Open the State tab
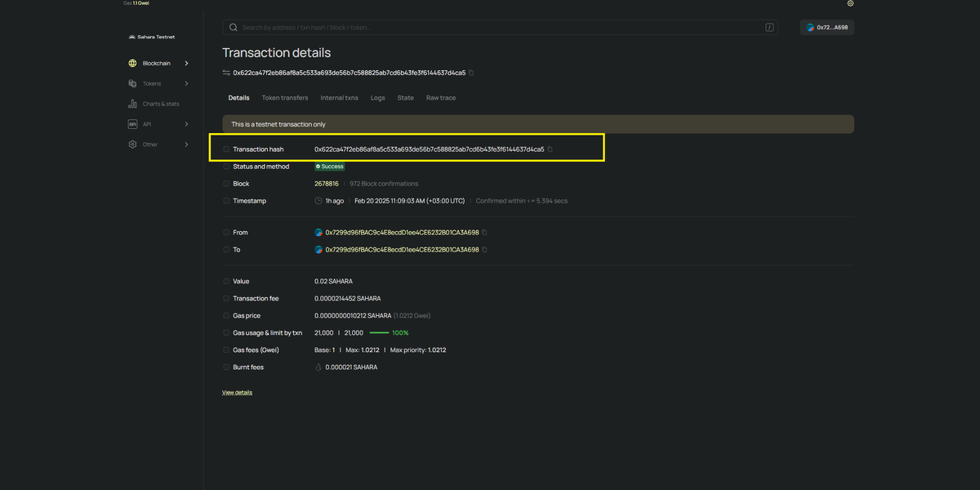The height and width of the screenshot is (490, 980). (x=406, y=98)
